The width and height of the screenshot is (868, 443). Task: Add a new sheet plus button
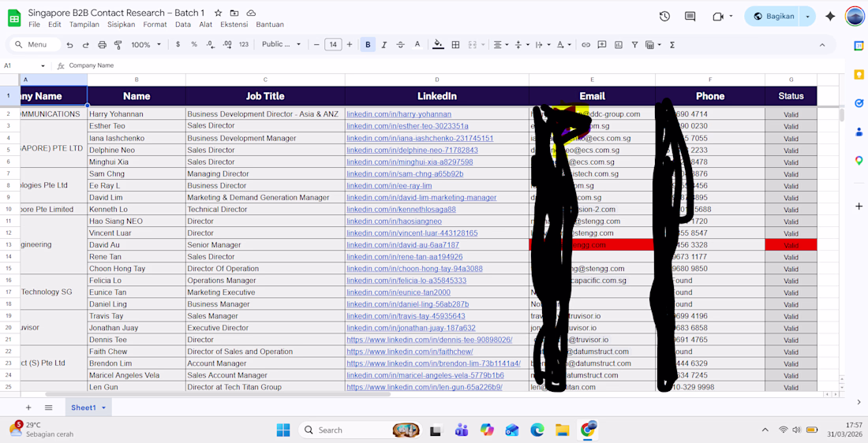click(28, 408)
